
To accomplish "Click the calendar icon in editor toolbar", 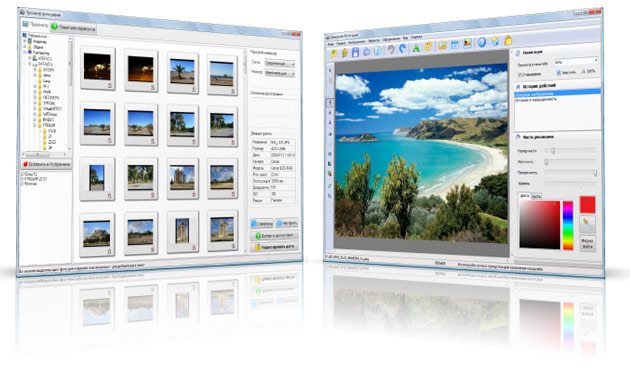I will pyautogui.click(x=455, y=44).
